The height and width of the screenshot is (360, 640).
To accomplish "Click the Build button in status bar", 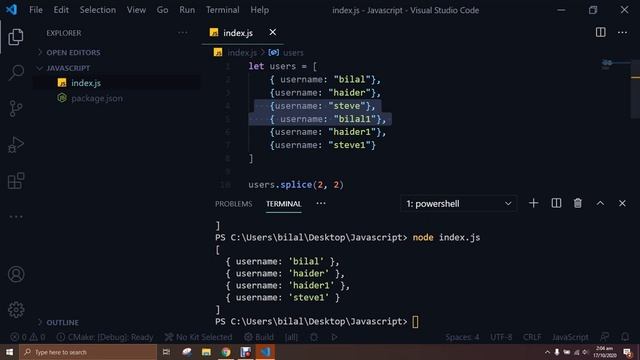I will click(x=259, y=337).
